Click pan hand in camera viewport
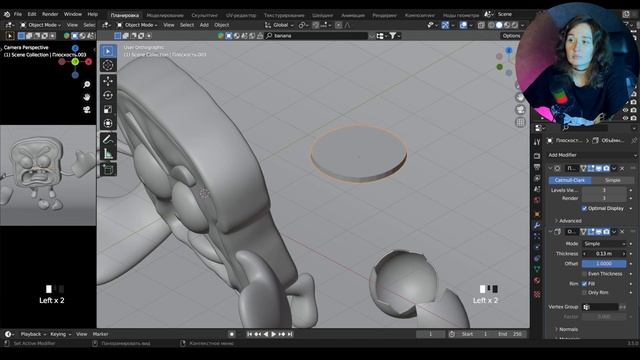The image size is (640, 360). [87, 97]
